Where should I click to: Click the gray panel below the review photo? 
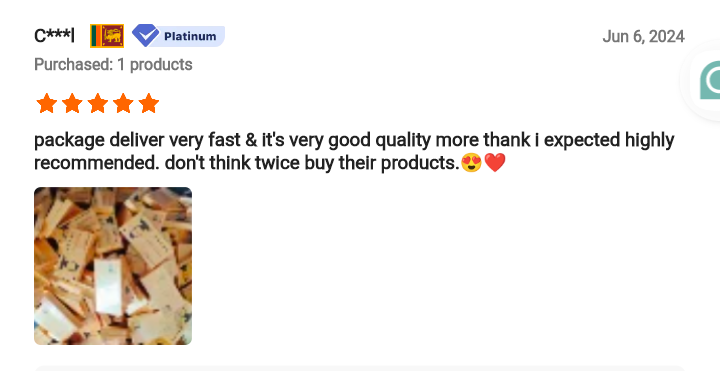click(x=360, y=368)
